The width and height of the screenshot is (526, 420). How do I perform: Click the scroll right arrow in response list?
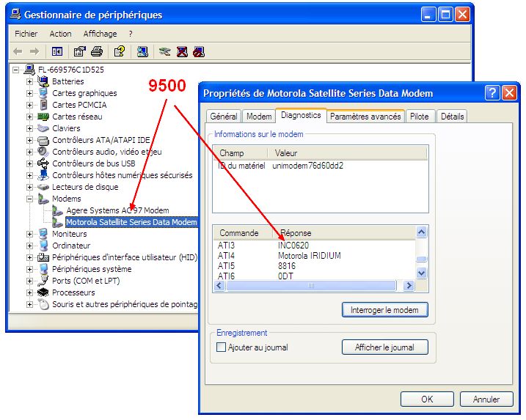click(x=409, y=286)
